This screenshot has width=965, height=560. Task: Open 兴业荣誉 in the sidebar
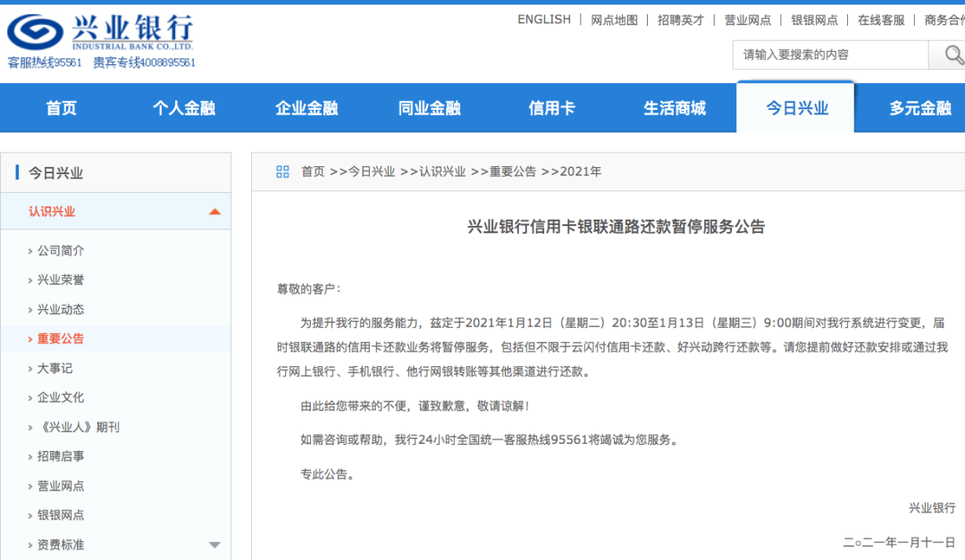point(61,280)
